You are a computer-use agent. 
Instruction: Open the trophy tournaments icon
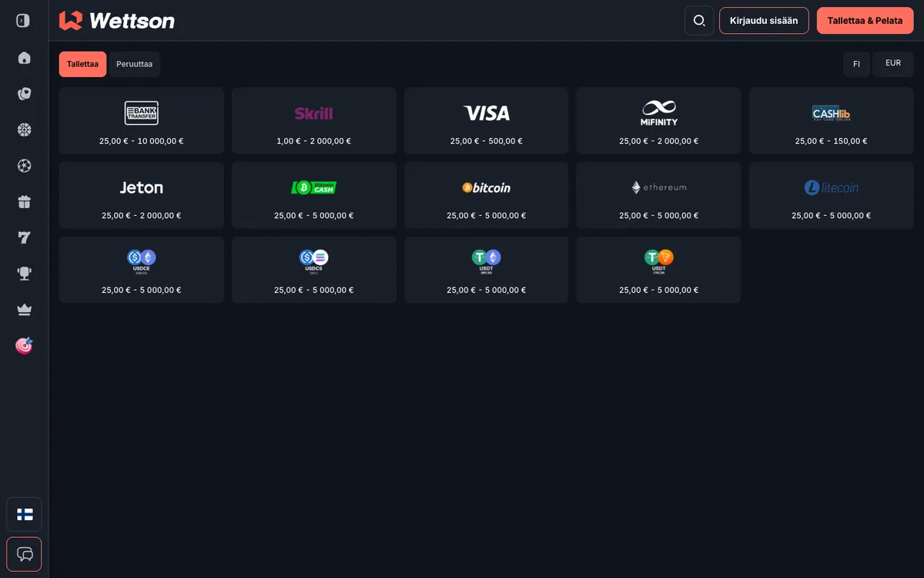[x=24, y=273]
